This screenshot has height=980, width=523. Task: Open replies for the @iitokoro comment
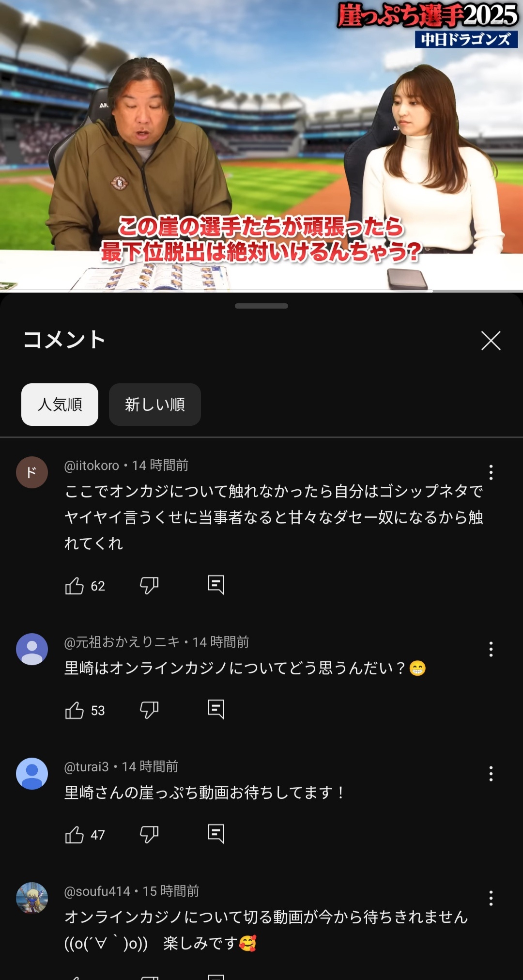[216, 585]
